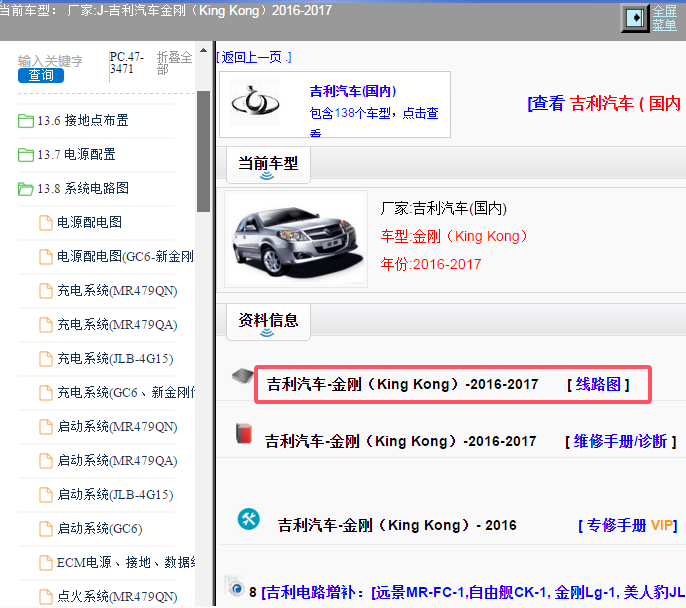686x608 pixels.
Task: Click page icon beside 点火系统(MR479QN)
Action: (x=46, y=597)
